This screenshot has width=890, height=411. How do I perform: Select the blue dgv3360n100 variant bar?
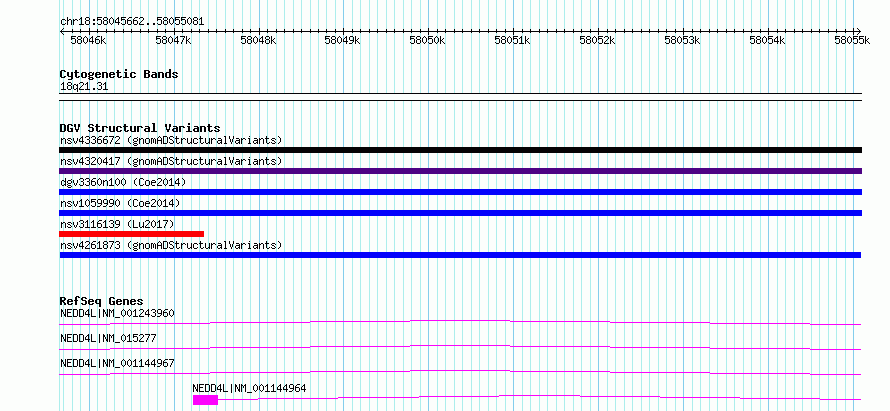tap(460, 192)
